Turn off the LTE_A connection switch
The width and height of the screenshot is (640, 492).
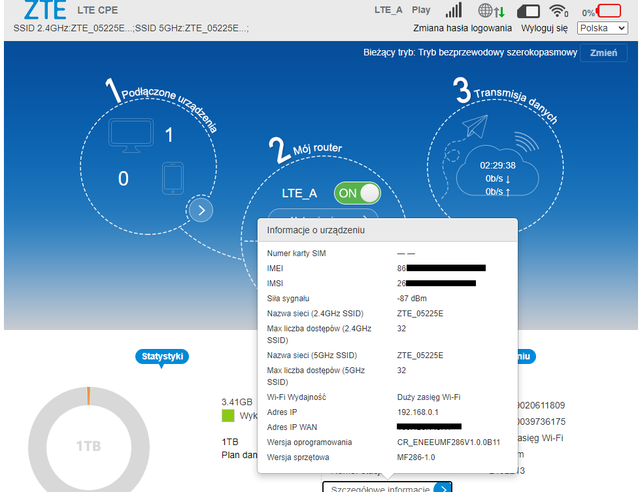point(358,193)
